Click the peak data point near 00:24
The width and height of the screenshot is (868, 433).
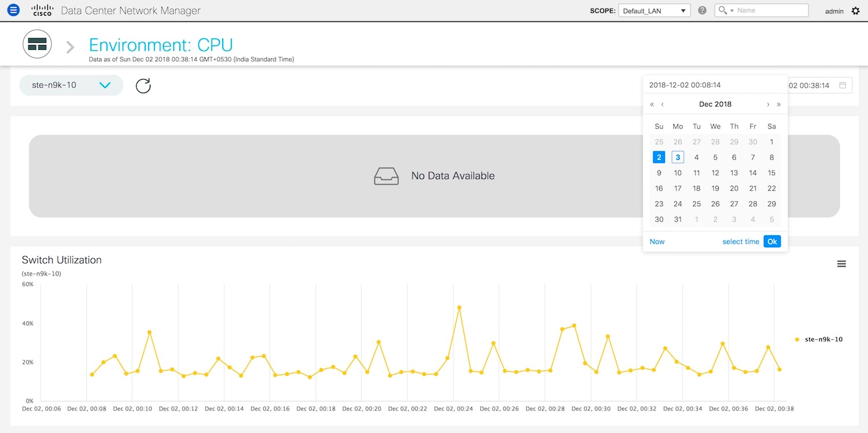coord(459,308)
